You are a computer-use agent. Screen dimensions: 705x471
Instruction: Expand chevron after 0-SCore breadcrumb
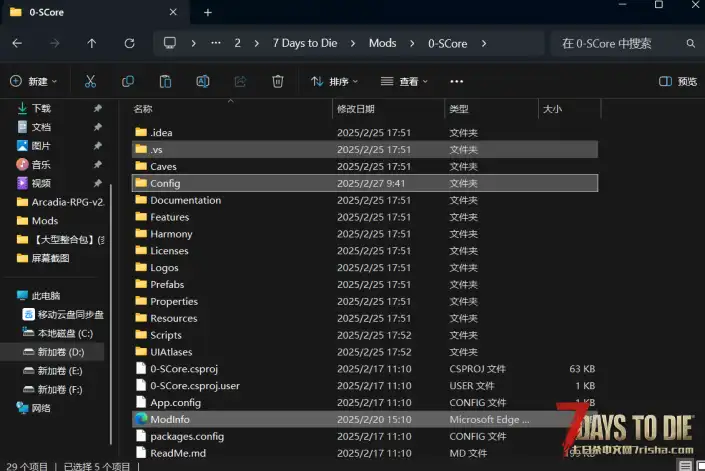click(x=484, y=43)
